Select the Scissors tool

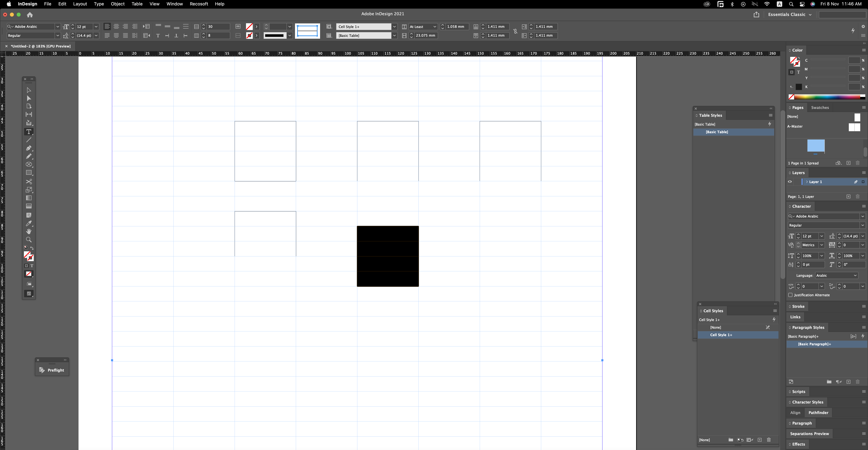click(x=29, y=182)
